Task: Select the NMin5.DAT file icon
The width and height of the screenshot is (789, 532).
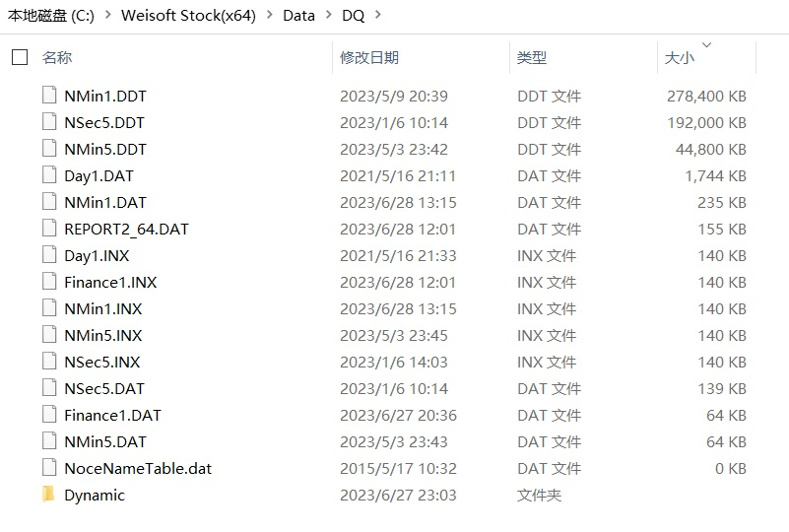Action: click(x=49, y=441)
